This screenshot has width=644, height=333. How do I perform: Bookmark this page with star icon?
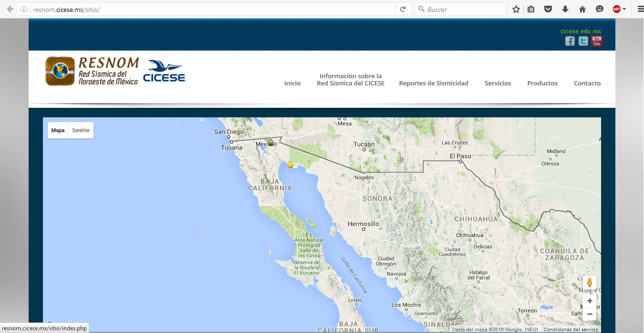[516, 9]
